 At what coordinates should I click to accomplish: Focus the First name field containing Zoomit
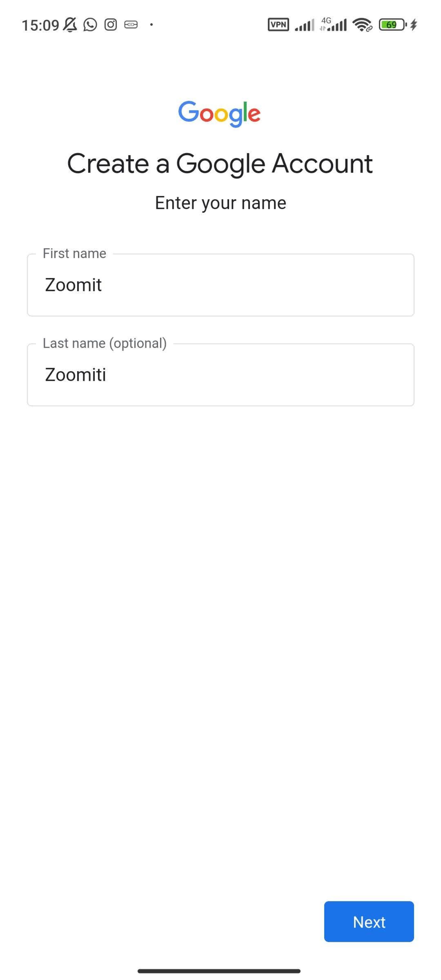click(221, 285)
